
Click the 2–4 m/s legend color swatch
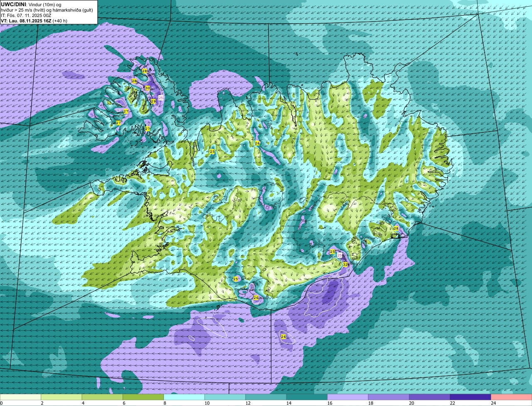tap(62, 397)
